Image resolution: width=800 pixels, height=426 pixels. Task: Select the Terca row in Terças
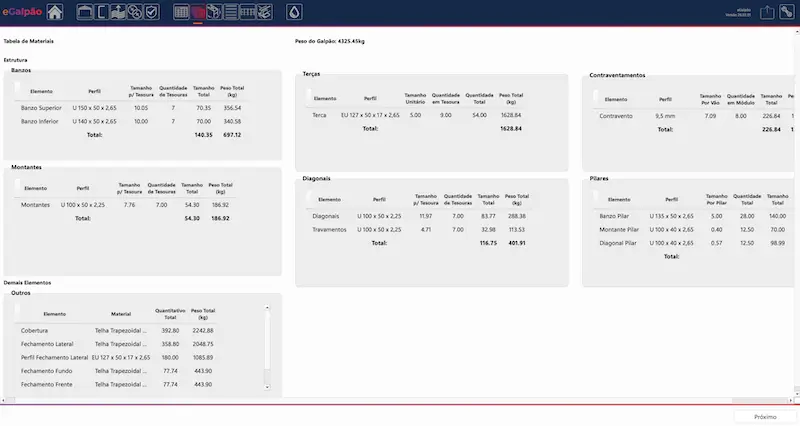[416, 115]
